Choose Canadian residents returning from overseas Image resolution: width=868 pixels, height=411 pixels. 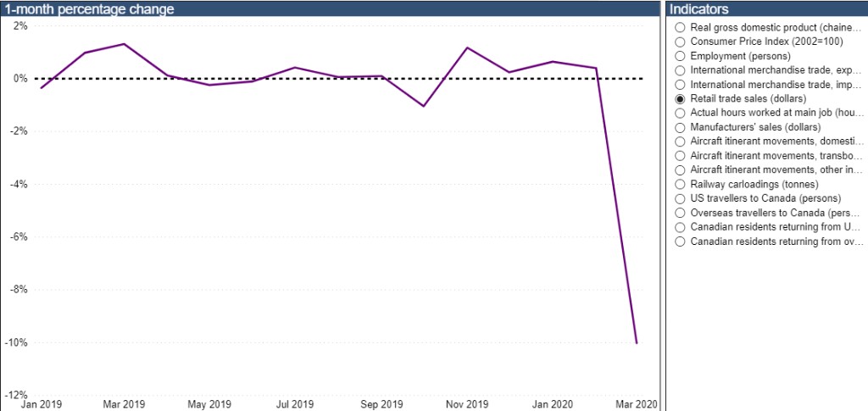[x=680, y=242]
